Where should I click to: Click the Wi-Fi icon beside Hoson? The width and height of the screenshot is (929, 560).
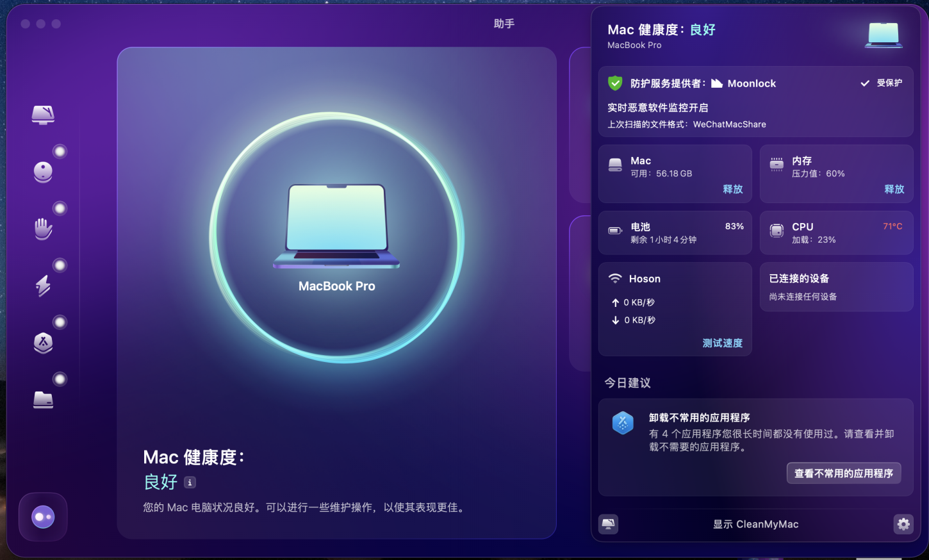click(615, 279)
